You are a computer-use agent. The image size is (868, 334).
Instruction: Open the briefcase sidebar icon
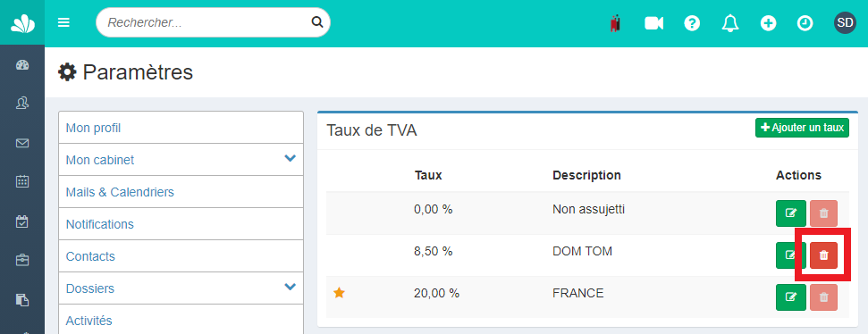22,261
